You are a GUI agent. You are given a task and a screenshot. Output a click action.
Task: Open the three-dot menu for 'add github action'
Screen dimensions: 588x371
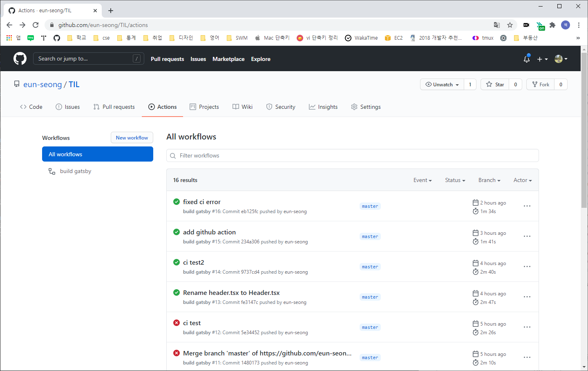point(527,236)
